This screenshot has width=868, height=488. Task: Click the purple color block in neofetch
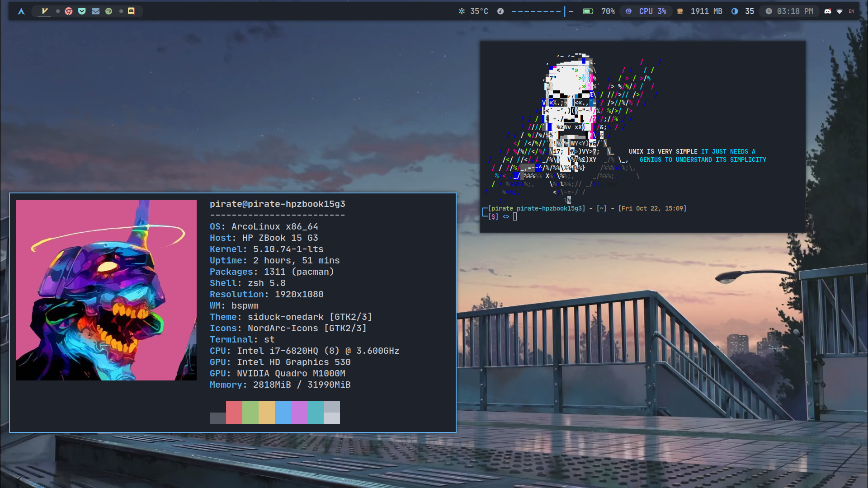point(299,413)
